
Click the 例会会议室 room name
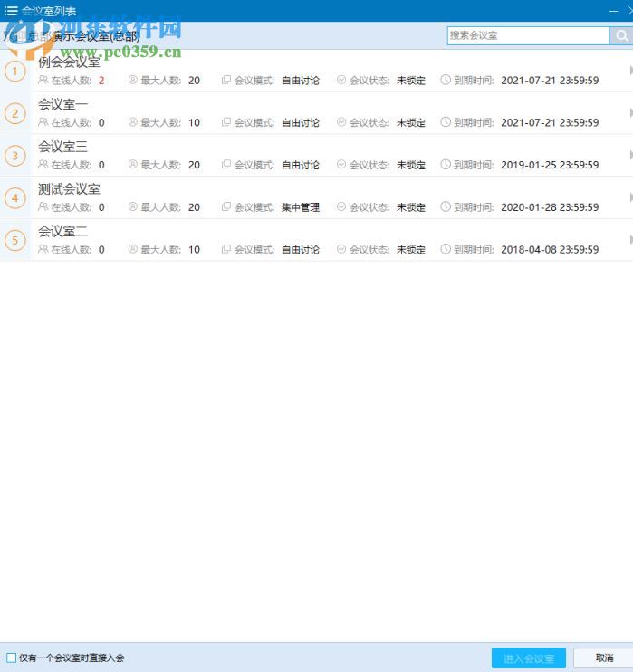[x=69, y=62]
